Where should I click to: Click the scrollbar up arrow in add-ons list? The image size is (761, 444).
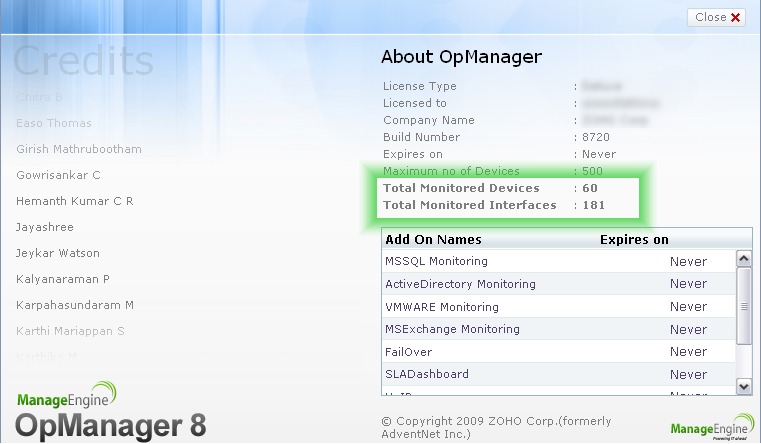tap(744, 259)
